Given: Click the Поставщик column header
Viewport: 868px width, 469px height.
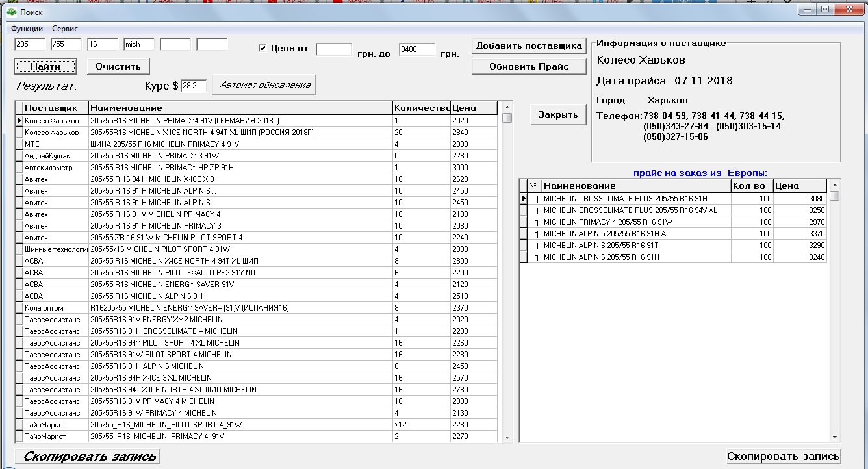Looking at the screenshot, I should tap(56, 108).
